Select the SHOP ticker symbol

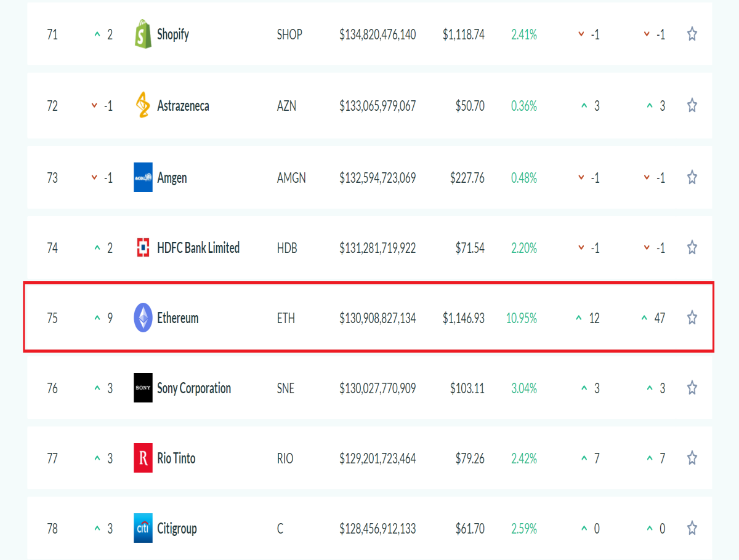click(289, 35)
